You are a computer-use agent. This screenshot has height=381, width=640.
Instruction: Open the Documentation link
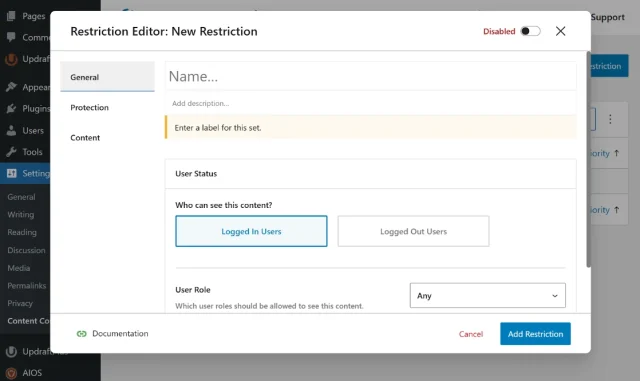[120, 334]
